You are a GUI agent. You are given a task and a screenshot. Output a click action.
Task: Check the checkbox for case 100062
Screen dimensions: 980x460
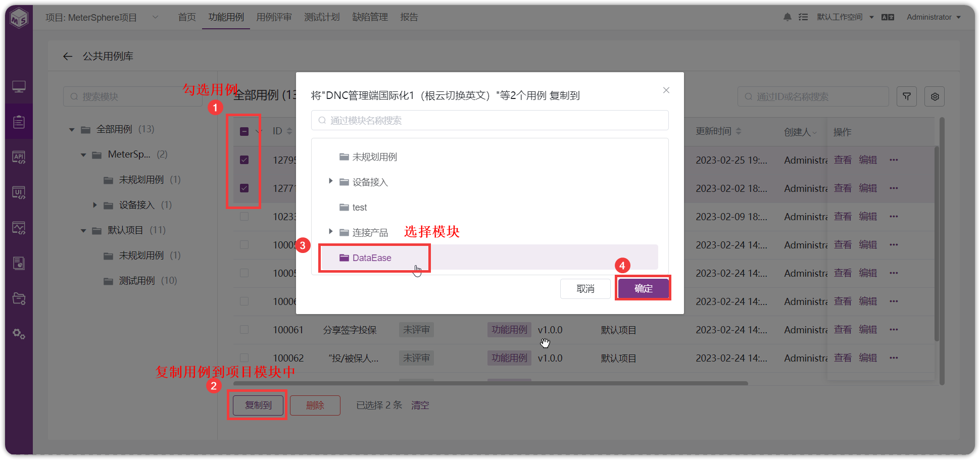click(244, 357)
